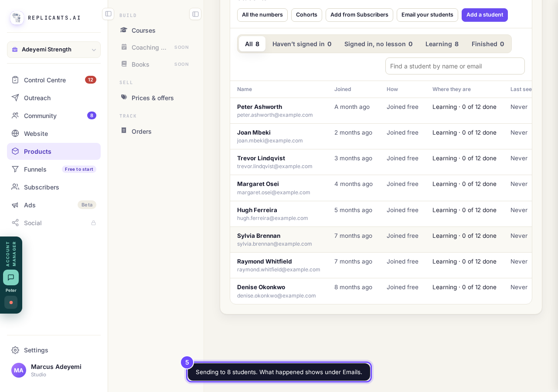Open Outreach via the paper plane icon

click(x=15, y=98)
